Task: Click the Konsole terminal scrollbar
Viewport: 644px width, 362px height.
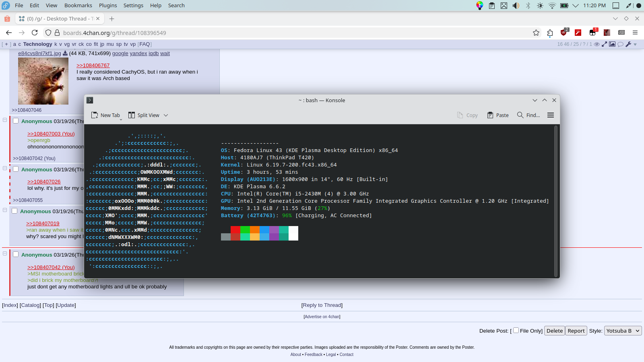Action: pos(556,201)
